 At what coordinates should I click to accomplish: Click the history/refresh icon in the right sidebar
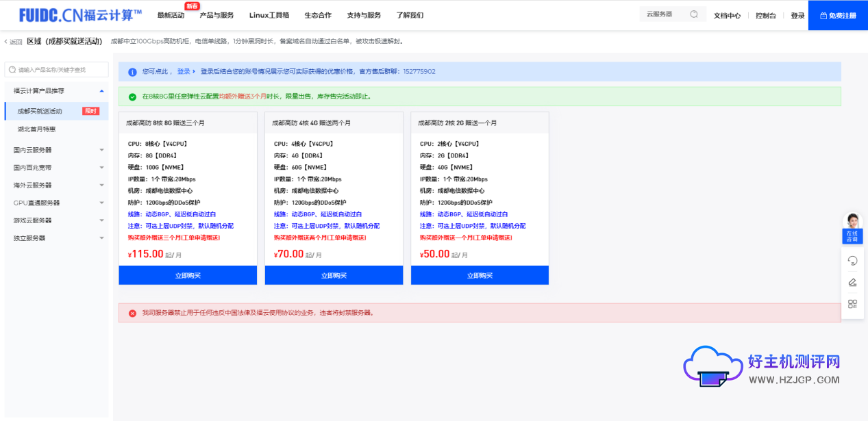click(x=853, y=260)
